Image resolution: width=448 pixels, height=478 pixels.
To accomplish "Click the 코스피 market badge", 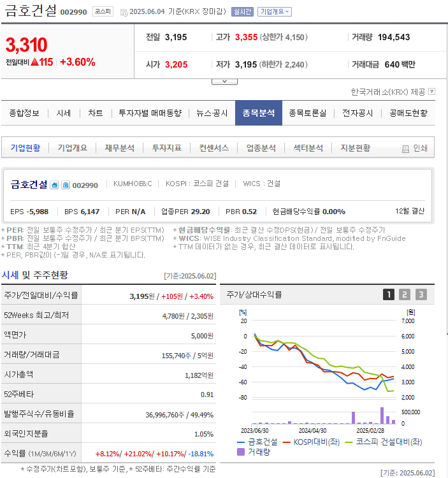I will (x=103, y=11).
